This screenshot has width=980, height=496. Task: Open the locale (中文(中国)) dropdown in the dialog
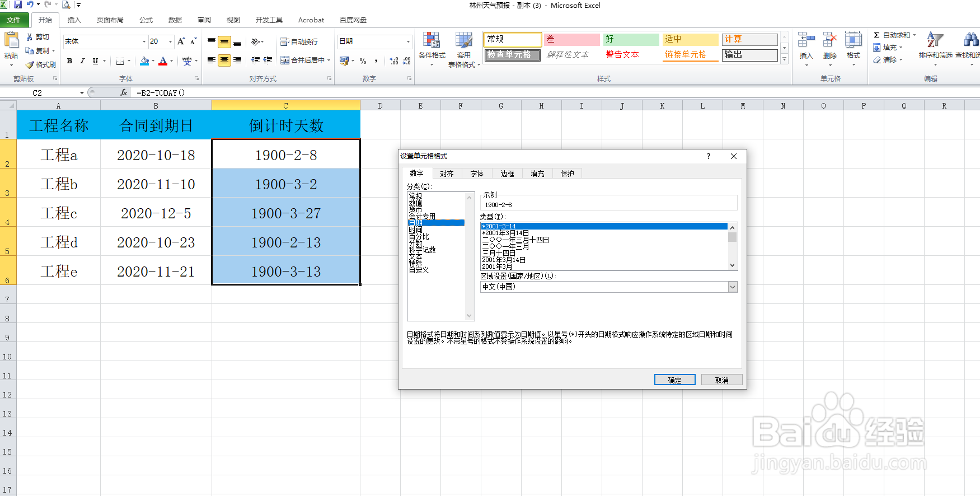(x=733, y=287)
